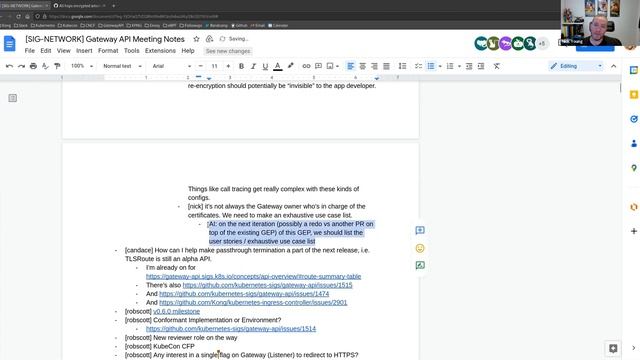This screenshot has height=360, width=640.
Task: Insert a checklist from the toolbar
Action: pyautogui.click(x=418, y=66)
